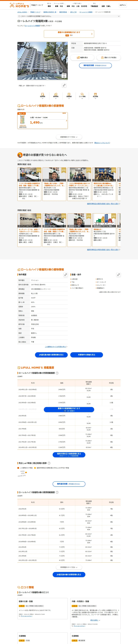Image resolution: width=138 pixels, height=644 pixels.
Task: Open 福岡市博多区 breadcrumb link
Action: tap(63, 12)
